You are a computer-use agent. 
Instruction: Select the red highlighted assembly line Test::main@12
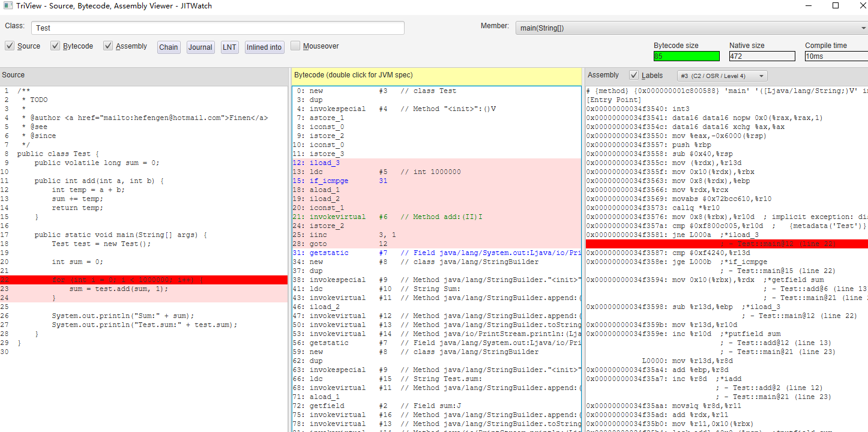726,244
